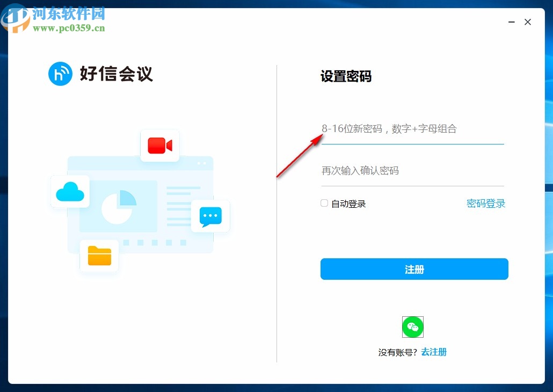The height and width of the screenshot is (392, 553).
Task: Click the 再次输入确认密码 confirm field
Action: click(x=412, y=171)
